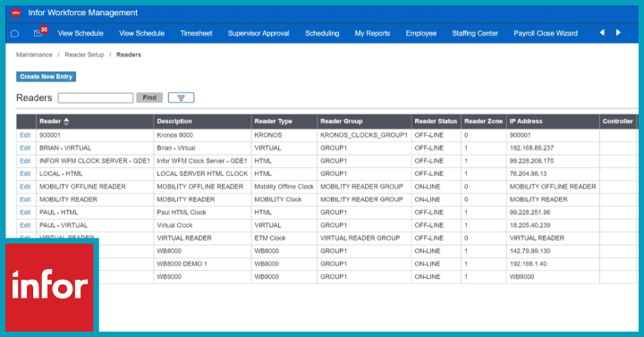Open first View Schedule menu item
The width and height of the screenshot is (644, 337).
point(80,33)
